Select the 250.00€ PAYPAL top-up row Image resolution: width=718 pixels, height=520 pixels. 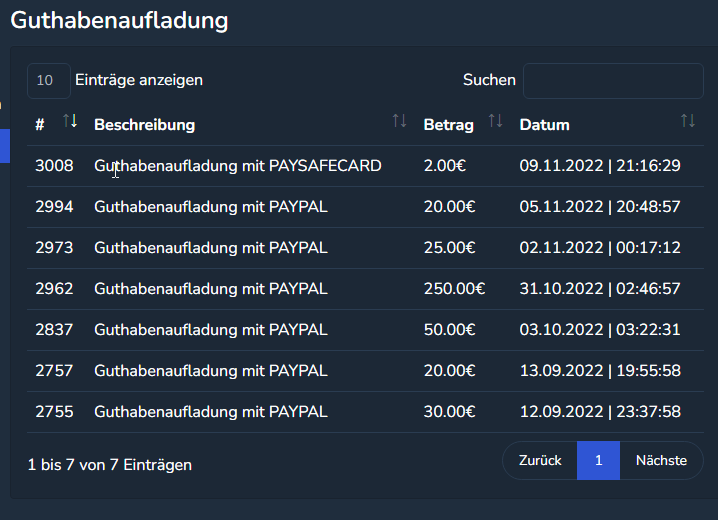210,289
